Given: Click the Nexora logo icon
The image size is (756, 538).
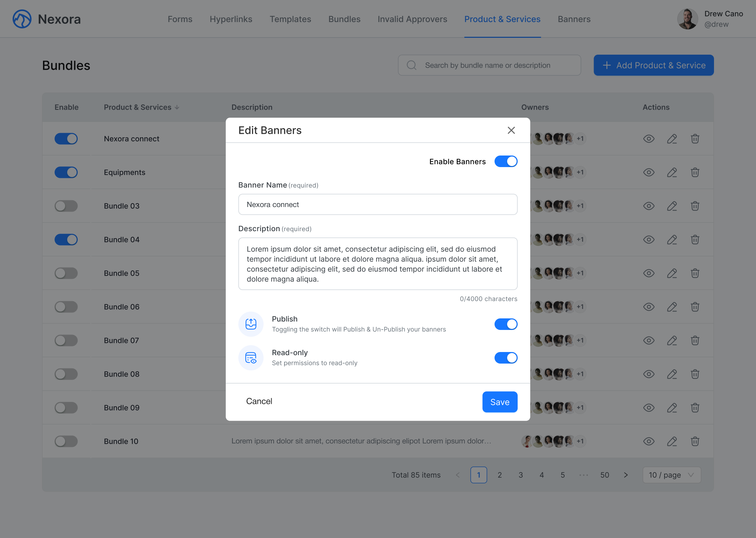Looking at the screenshot, I should (x=22, y=19).
